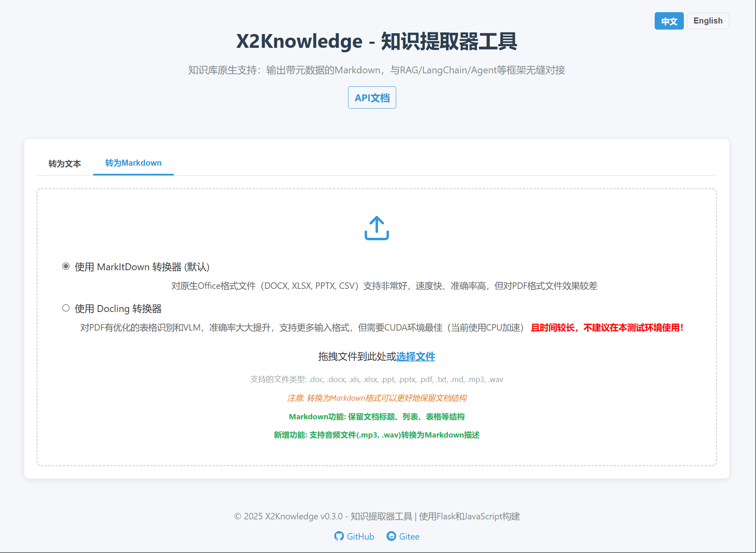The width and height of the screenshot is (756, 553).
Task: Open the API文档 button
Action: tap(372, 98)
